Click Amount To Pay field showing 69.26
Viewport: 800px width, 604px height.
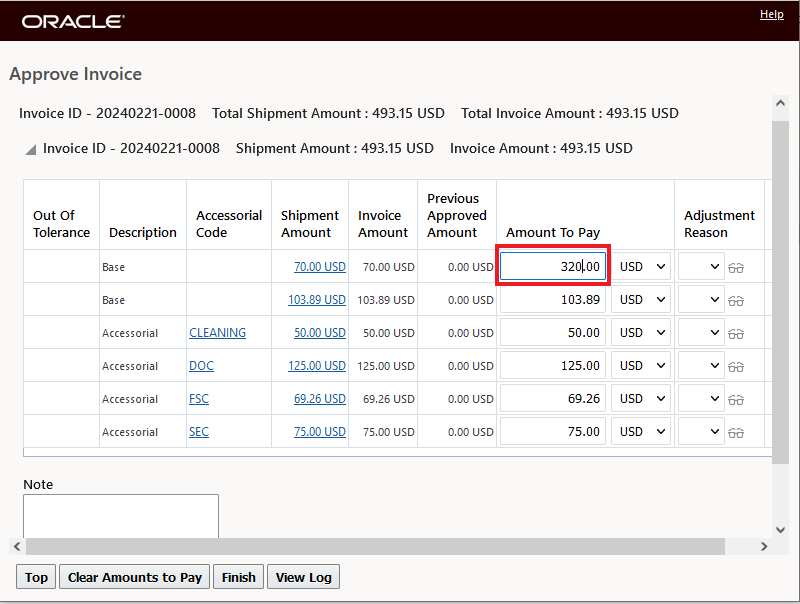[x=553, y=398]
